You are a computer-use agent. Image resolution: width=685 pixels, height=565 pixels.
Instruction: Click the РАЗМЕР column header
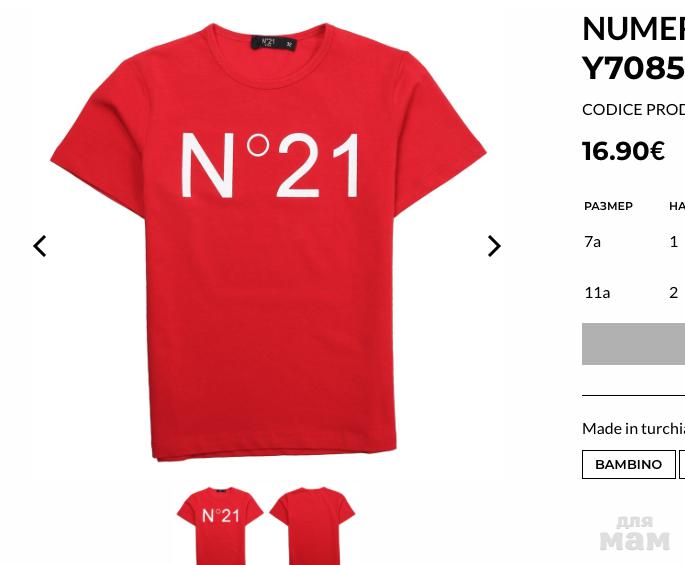point(608,206)
